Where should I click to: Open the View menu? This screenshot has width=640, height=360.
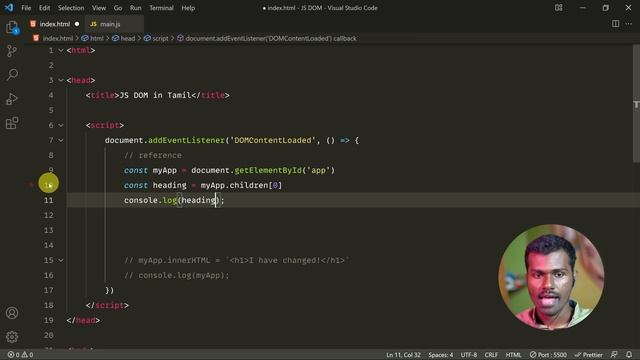click(x=99, y=8)
